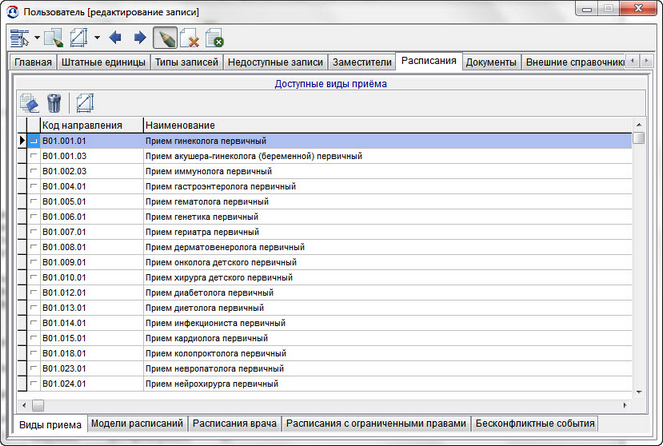Click the new blank sheet icon in main toolbar
Image resolution: width=663 pixels, height=446 pixels.
(x=79, y=38)
